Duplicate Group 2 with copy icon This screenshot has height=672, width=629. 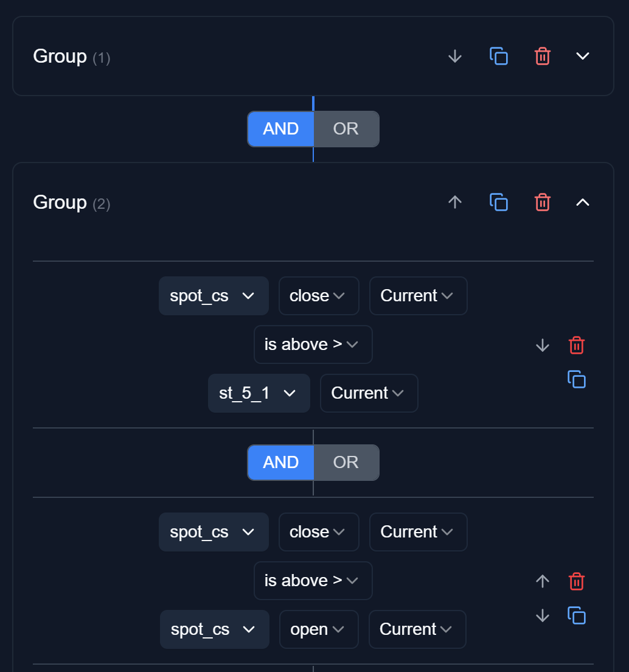pyautogui.click(x=499, y=202)
